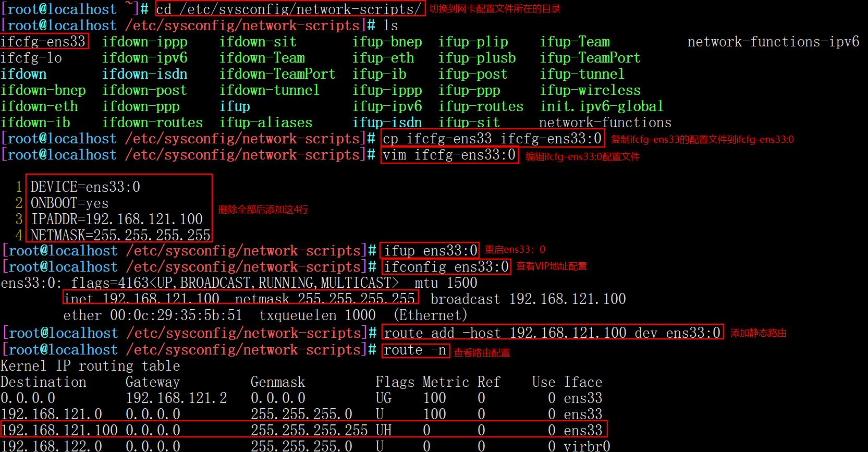Click the ifdown-sit file name
Viewport: 868px width, 452px height.
[258, 42]
